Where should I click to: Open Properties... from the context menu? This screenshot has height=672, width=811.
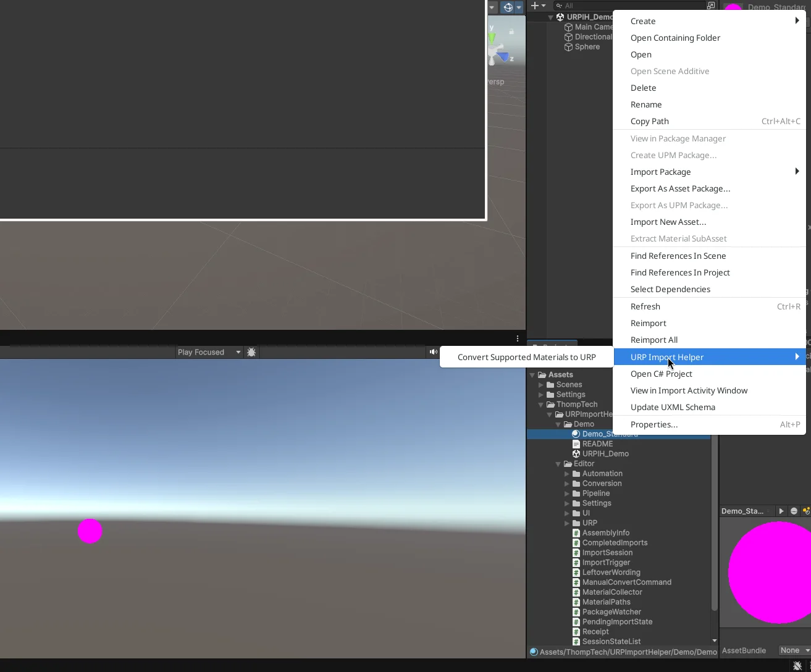click(x=710, y=424)
